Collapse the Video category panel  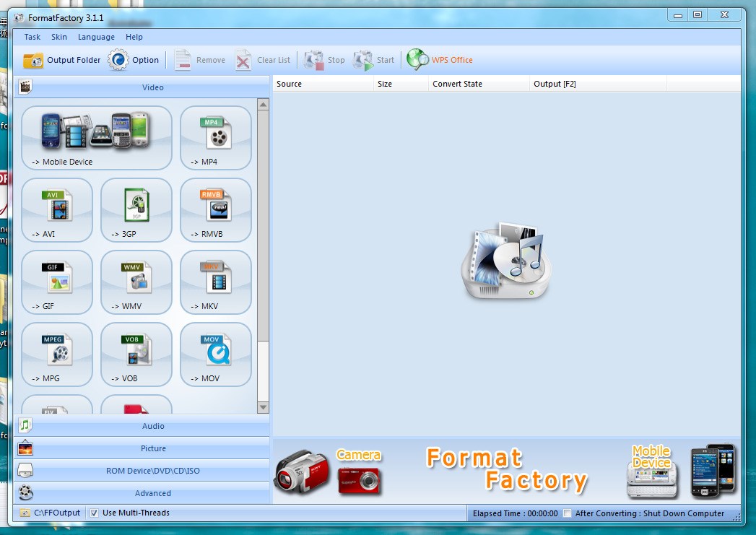tap(142, 87)
